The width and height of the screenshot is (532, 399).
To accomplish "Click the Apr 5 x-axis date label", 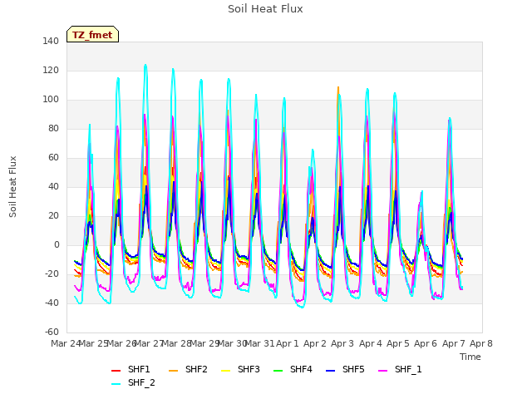I will pos(398,343).
